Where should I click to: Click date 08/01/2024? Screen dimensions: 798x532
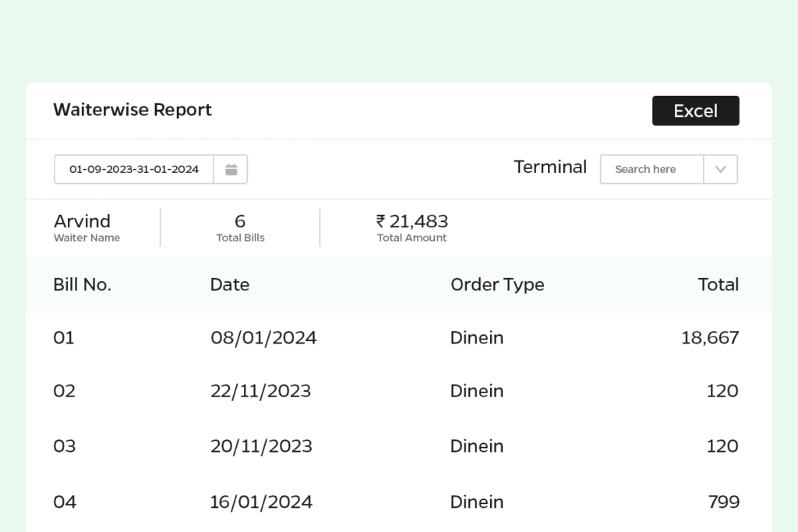[x=263, y=338]
